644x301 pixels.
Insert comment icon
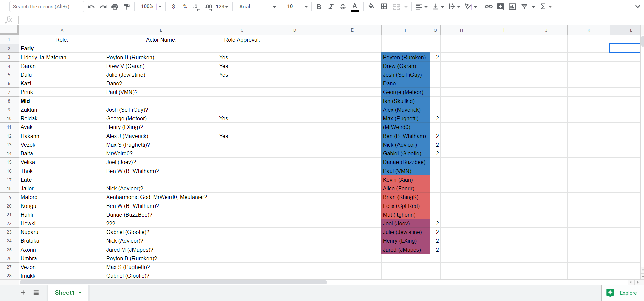coord(500,7)
